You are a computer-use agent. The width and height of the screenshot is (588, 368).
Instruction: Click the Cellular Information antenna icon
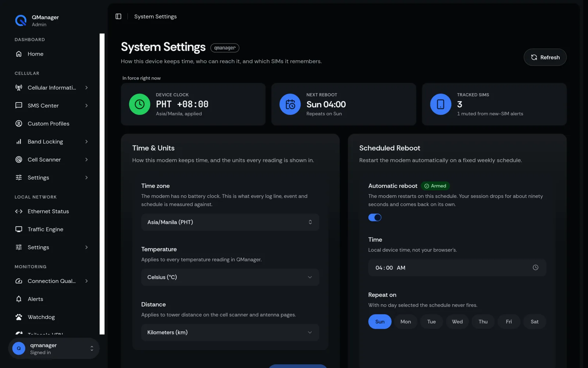point(19,88)
